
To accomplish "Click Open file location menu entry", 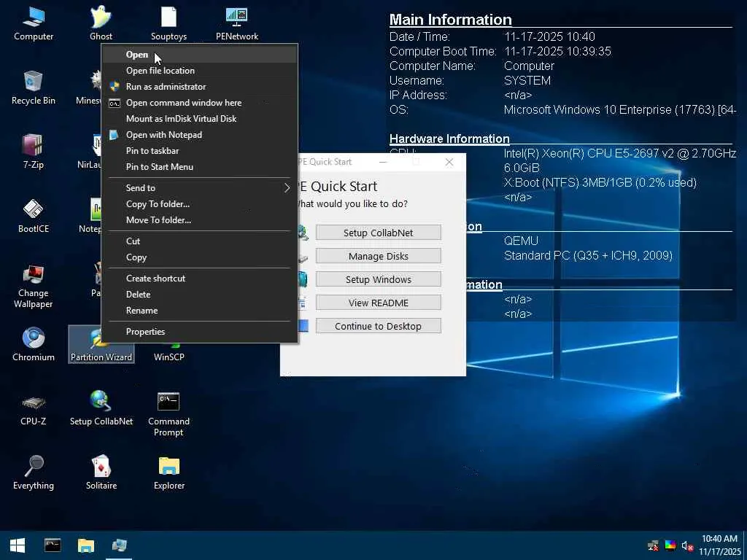I will [x=160, y=71].
